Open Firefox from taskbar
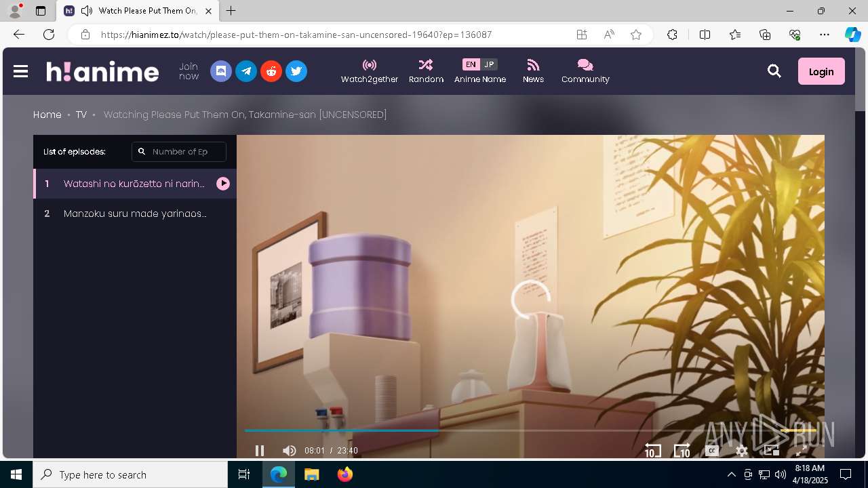This screenshot has width=868, height=488. (345, 474)
